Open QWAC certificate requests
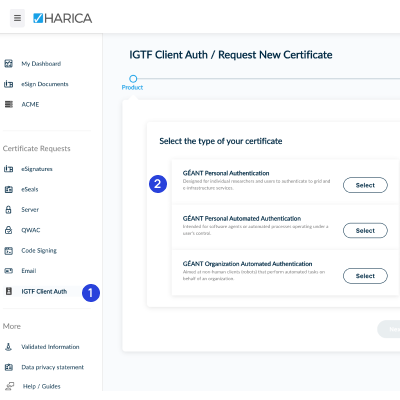 [x=31, y=230]
